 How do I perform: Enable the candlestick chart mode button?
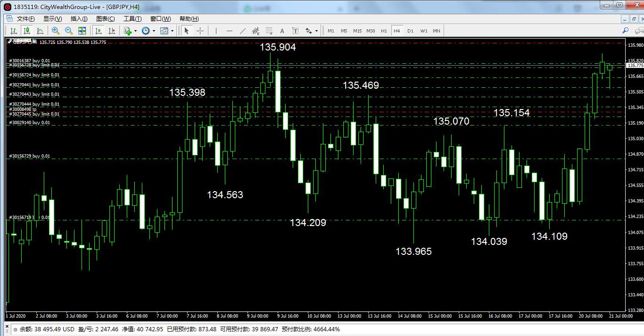point(27,31)
